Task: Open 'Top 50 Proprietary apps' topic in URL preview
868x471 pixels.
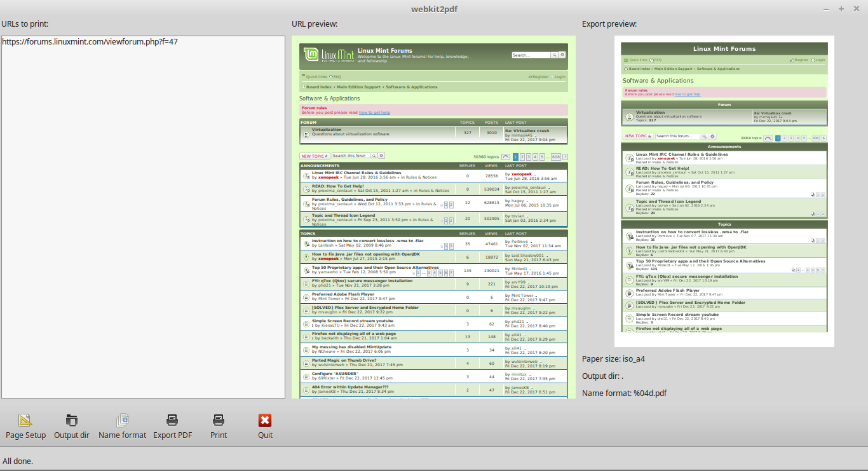Action: point(375,268)
